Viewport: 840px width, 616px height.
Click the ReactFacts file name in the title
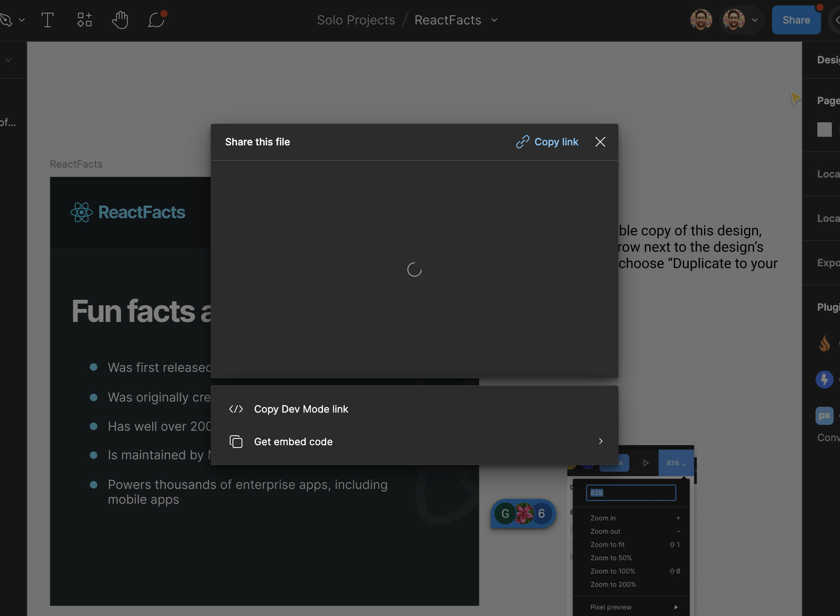[448, 20]
